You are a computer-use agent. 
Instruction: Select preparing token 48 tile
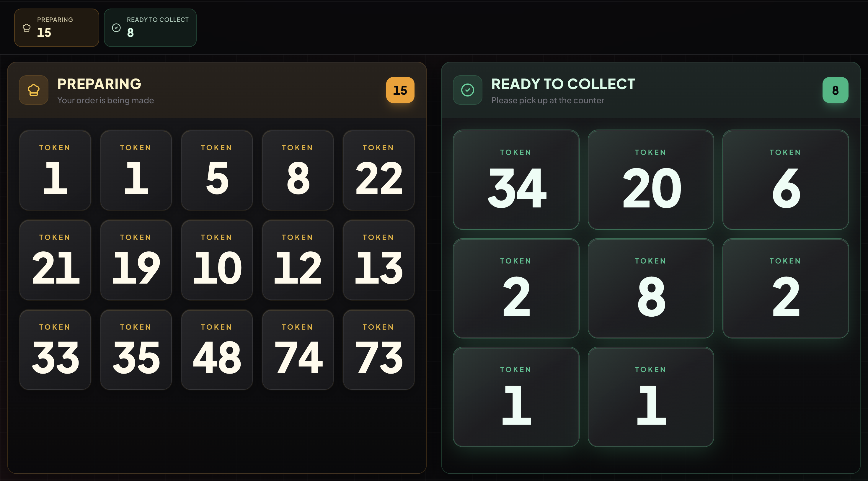pos(217,350)
